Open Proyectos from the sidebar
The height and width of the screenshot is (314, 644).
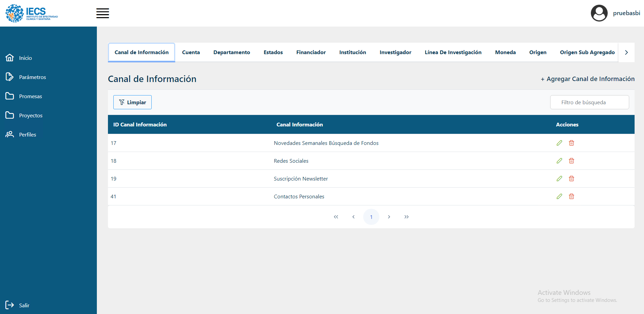click(31, 115)
